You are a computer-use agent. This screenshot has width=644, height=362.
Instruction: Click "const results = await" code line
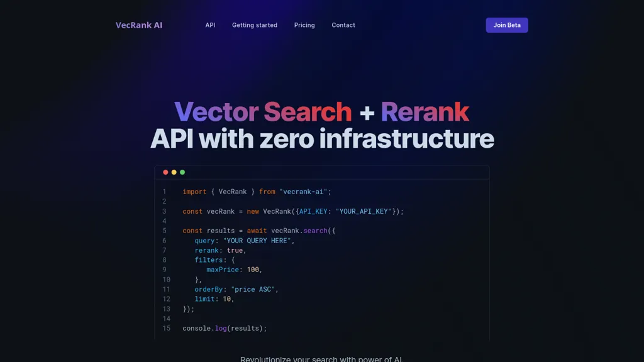258,231
